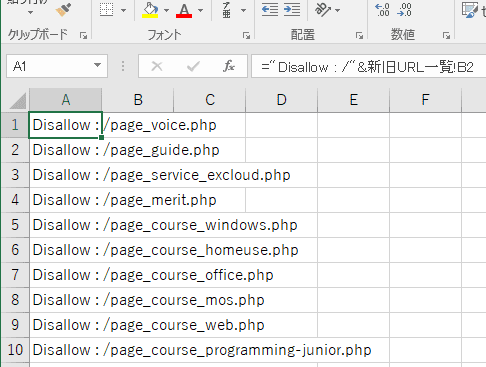This screenshot has width=486, height=367.
Task: Apply borders using the borders icon
Action: click(107, 10)
